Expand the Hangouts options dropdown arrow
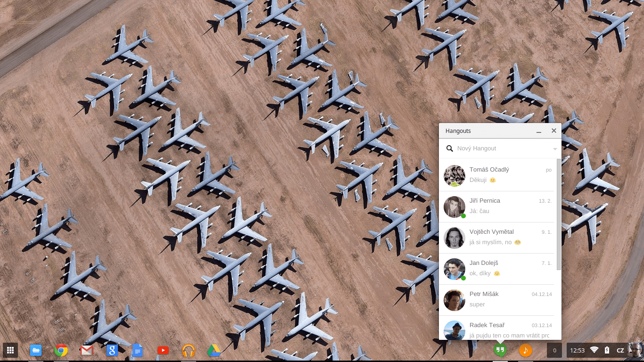Image resolution: width=644 pixels, height=362 pixels. 555,149
